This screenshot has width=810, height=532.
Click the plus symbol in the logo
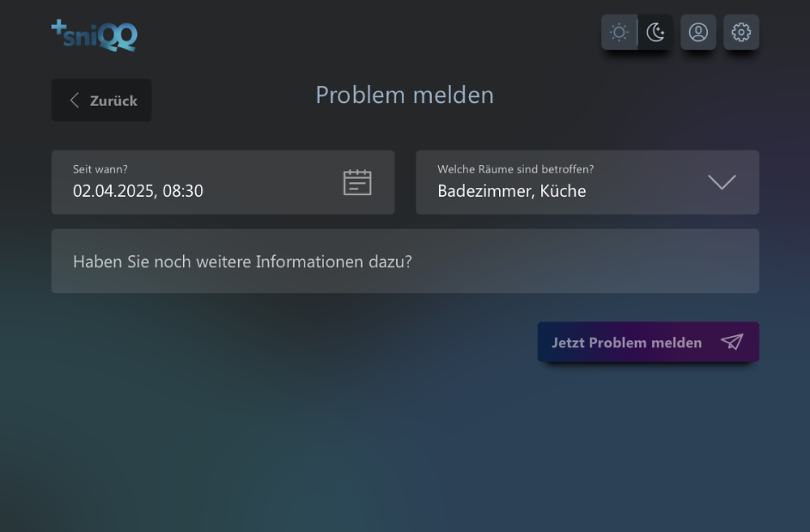[58, 27]
